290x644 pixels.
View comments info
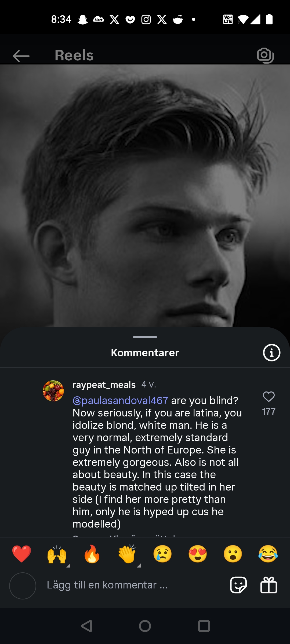point(271,353)
